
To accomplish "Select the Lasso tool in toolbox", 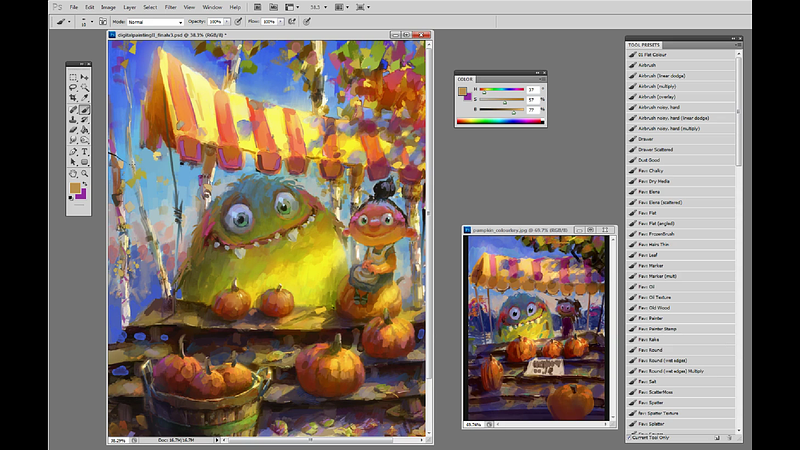I will click(x=73, y=88).
